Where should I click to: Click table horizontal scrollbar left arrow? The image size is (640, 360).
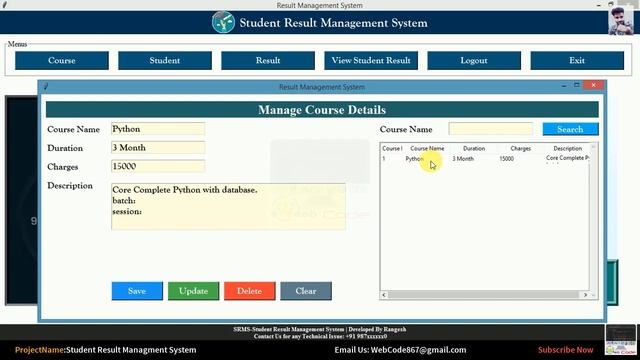[x=384, y=295]
